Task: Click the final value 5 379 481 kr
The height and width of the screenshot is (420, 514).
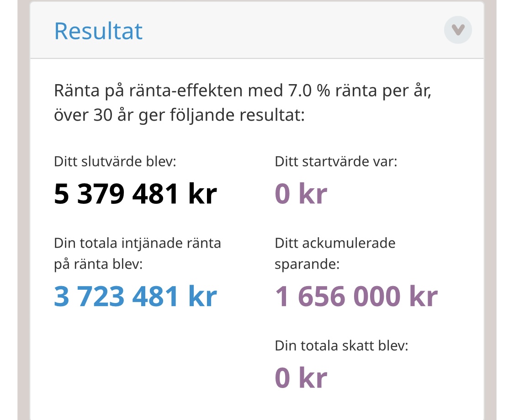Action: tap(135, 194)
